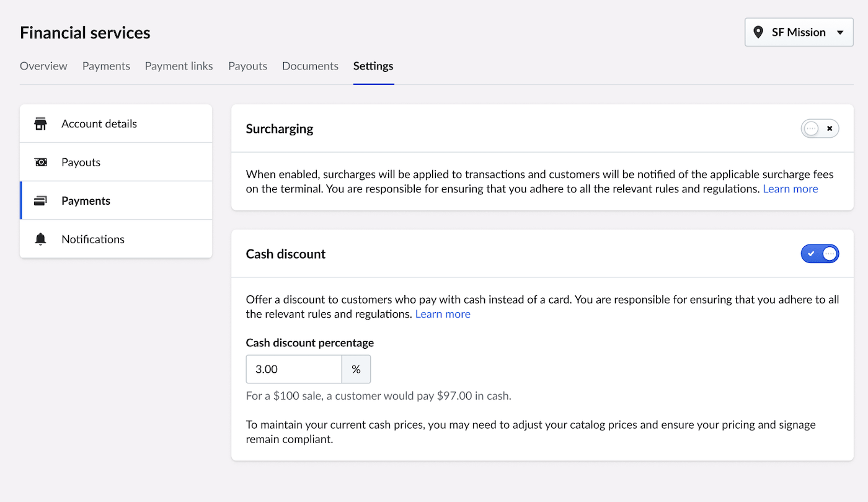Select Payouts label in the settings sidebar
The height and width of the screenshot is (502, 868).
click(x=81, y=162)
